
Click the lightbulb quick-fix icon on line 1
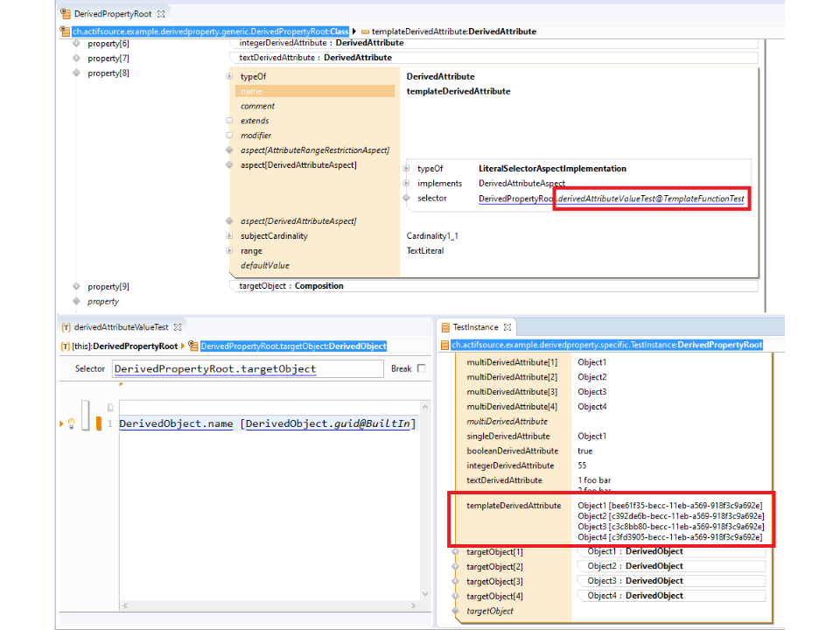point(71,423)
